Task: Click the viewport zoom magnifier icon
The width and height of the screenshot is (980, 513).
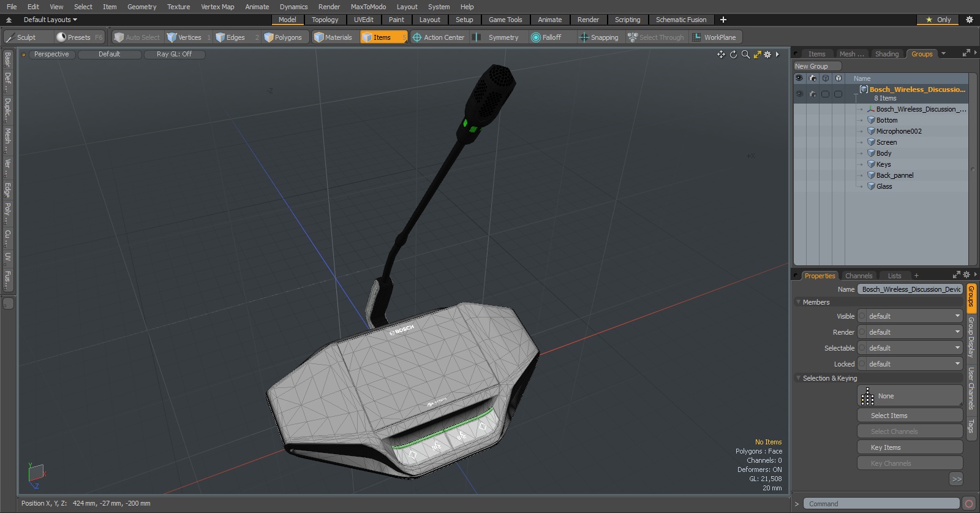Action: pyautogui.click(x=745, y=55)
